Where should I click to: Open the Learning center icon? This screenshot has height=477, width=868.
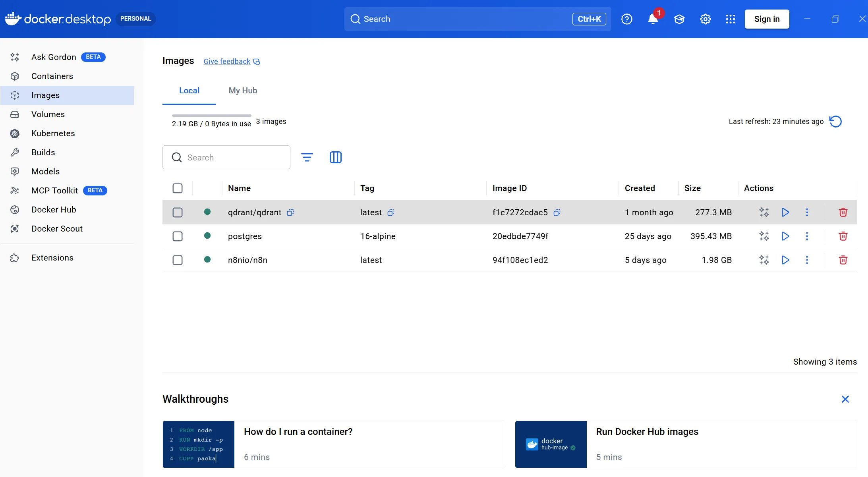click(x=679, y=19)
